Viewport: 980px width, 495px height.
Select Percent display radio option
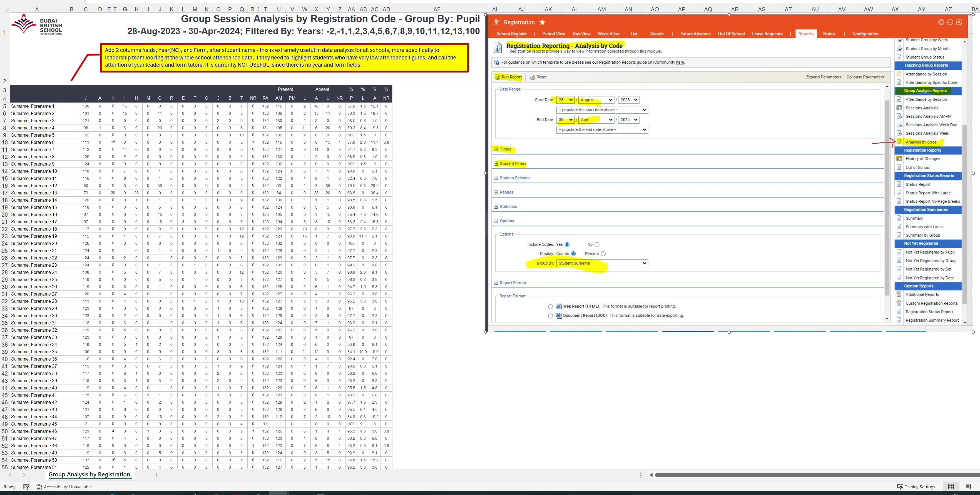click(603, 254)
